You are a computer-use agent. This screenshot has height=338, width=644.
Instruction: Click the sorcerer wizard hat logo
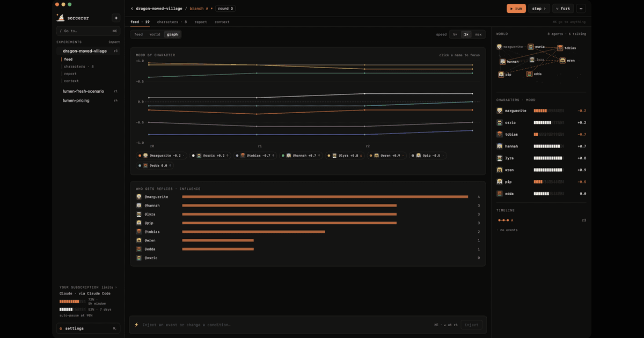tap(61, 18)
